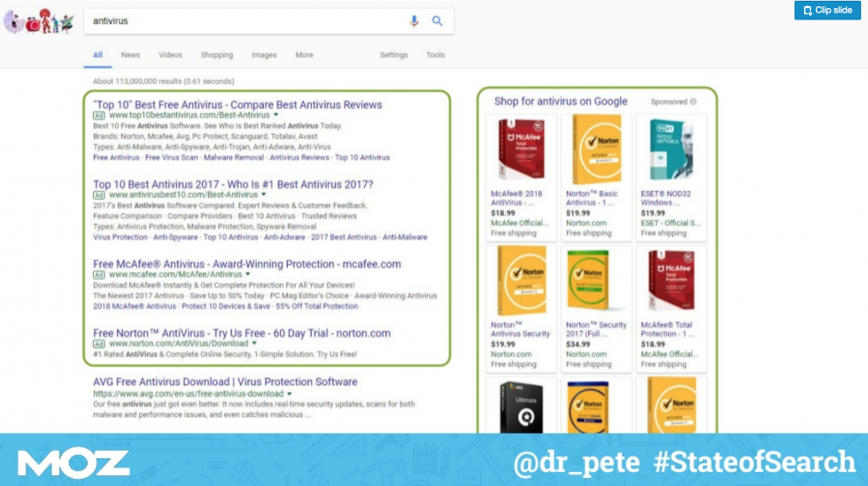The width and height of the screenshot is (868, 486).
Task: Open "Top 10" Best Free Antivirus ad title
Action: click(x=237, y=104)
